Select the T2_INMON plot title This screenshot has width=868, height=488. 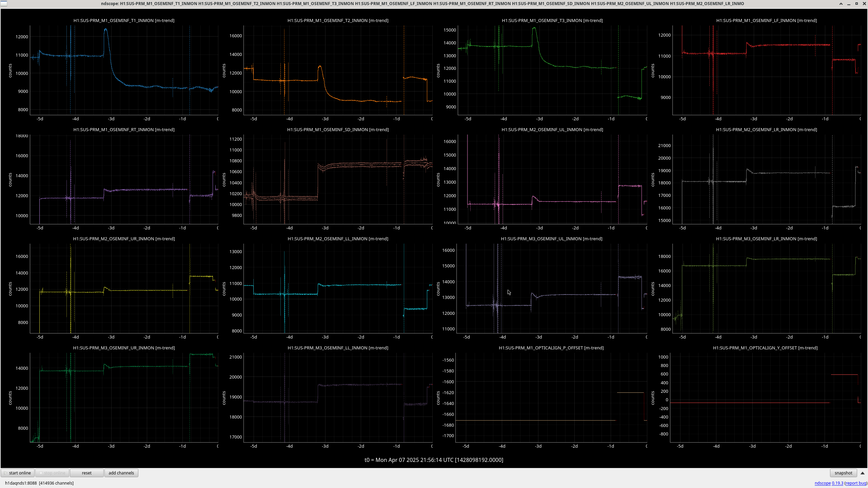click(x=338, y=20)
